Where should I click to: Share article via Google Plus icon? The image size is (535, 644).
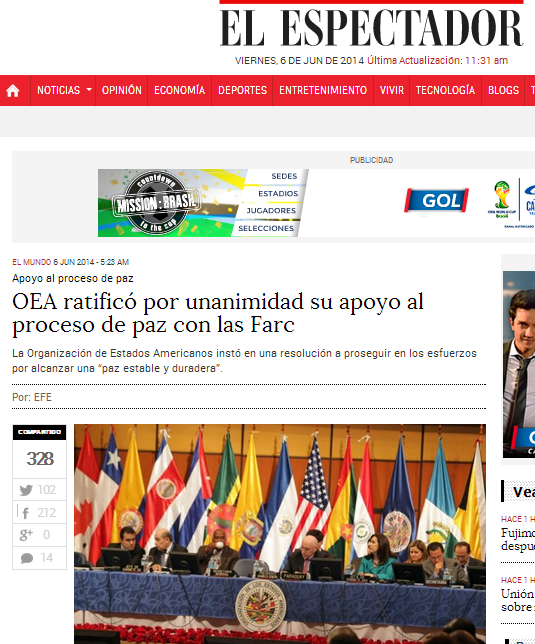coord(26,535)
